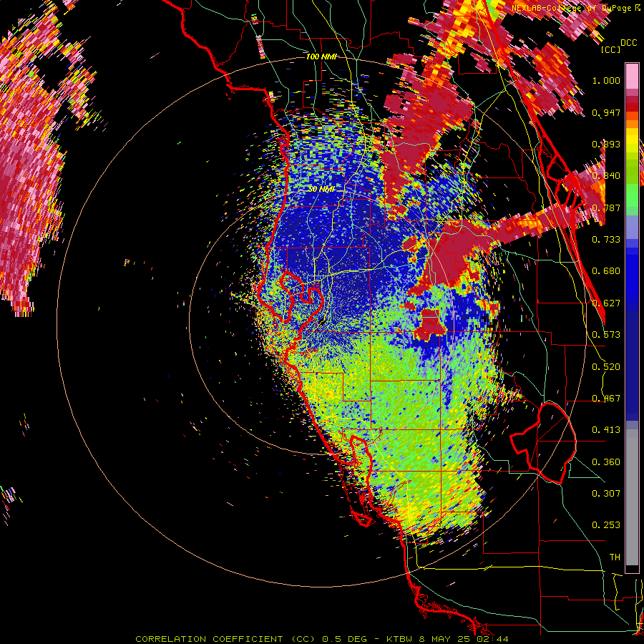Pick the yellow segment of the color bar
The height and width of the screenshot is (644, 644).
[x=632, y=141]
